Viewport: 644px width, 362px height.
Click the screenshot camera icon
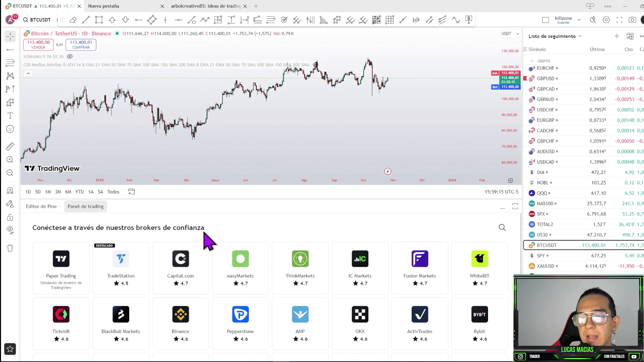point(632,20)
